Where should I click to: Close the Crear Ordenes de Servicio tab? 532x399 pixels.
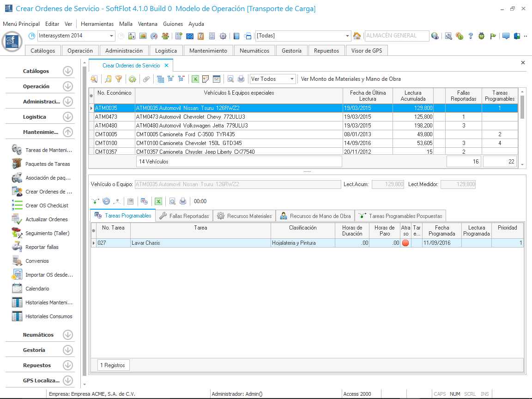pyautogui.click(x=167, y=66)
